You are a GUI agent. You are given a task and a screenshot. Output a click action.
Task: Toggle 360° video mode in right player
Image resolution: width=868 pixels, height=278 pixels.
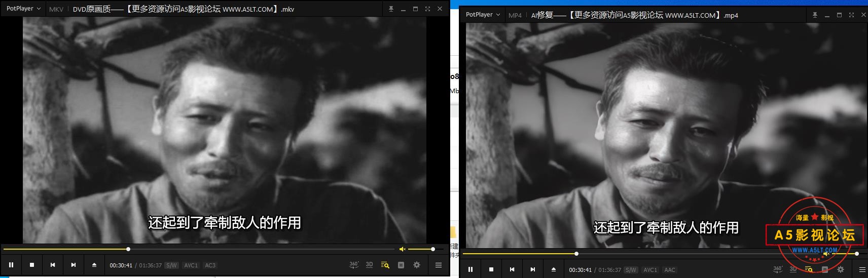pyautogui.click(x=778, y=269)
